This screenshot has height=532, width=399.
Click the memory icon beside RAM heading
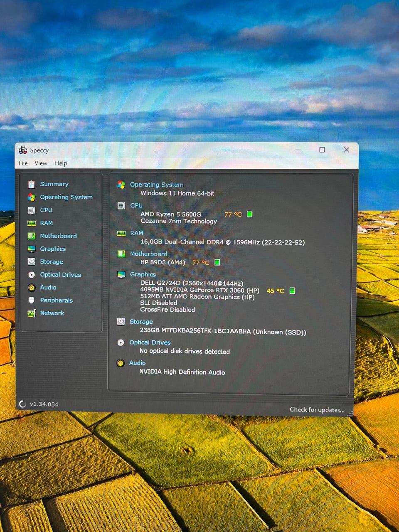tap(121, 233)
